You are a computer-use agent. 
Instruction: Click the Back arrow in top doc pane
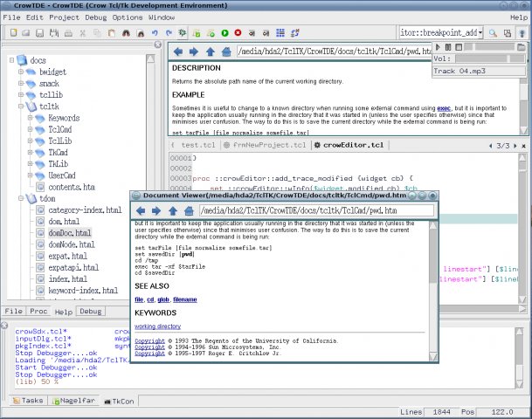(x=178, y=52)
